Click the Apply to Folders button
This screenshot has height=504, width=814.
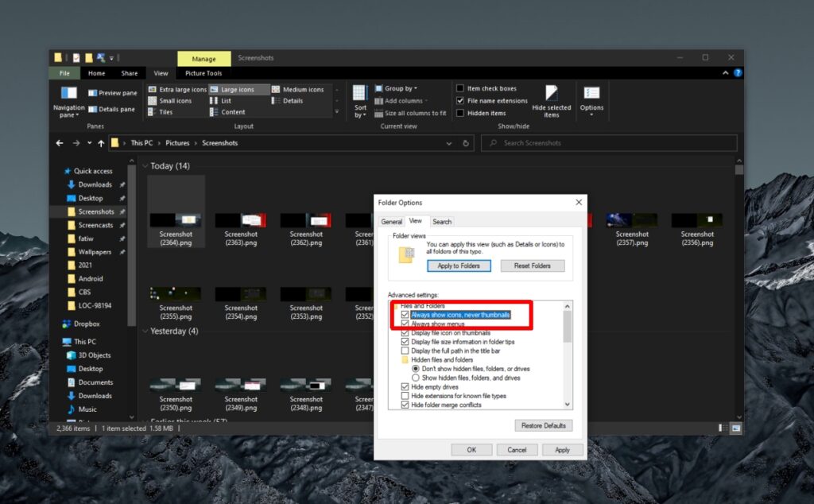[x=459, y=266]
